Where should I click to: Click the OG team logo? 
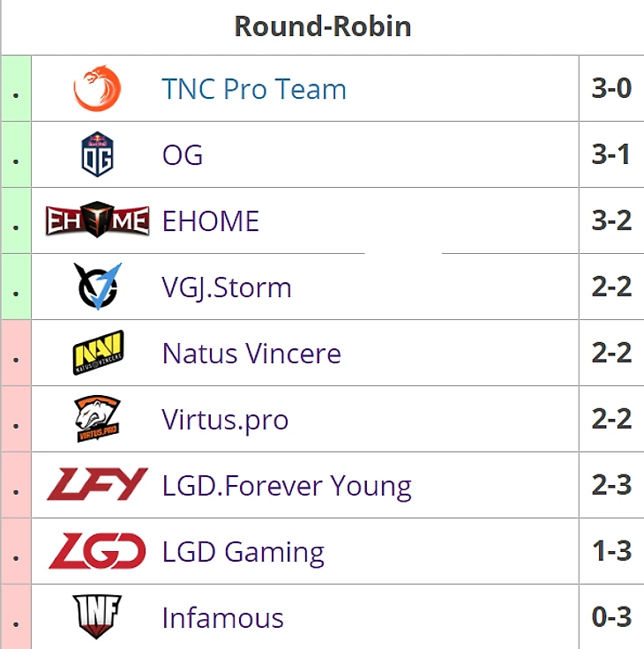click(x=96, y=154)
